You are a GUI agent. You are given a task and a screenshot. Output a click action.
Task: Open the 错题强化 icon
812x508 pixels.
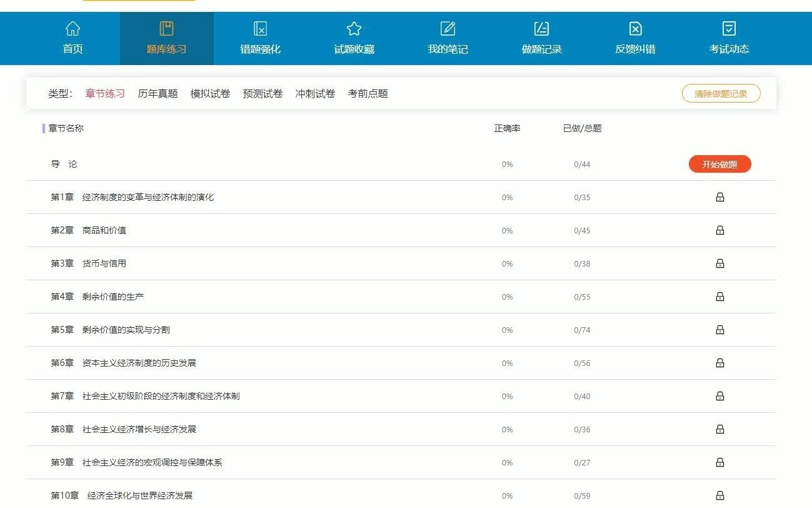tap(261, 29)
